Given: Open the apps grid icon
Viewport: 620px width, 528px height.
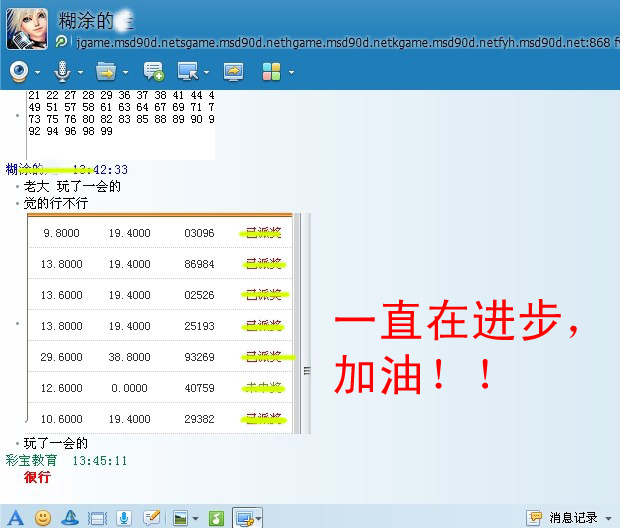Looking at the screenshot, I should (271, 71).
